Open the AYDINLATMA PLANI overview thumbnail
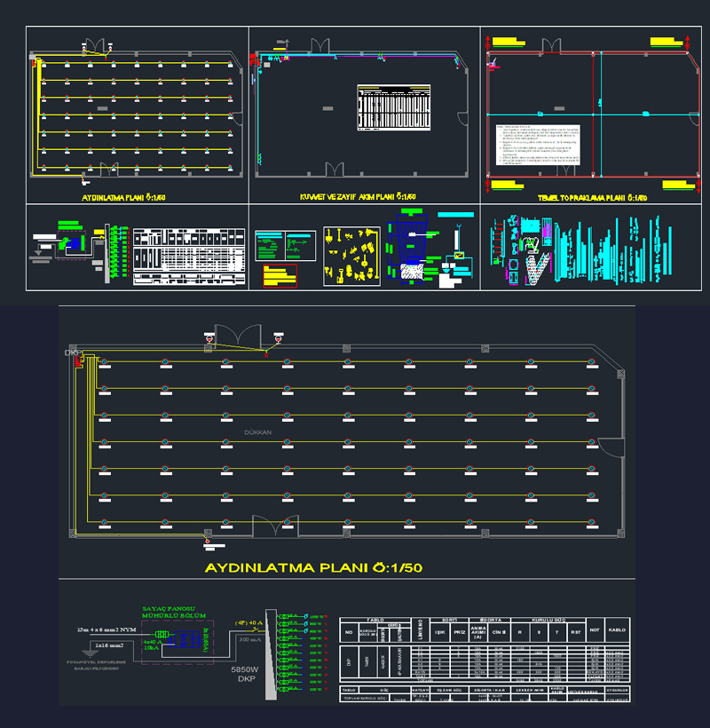 click(137, 115)
